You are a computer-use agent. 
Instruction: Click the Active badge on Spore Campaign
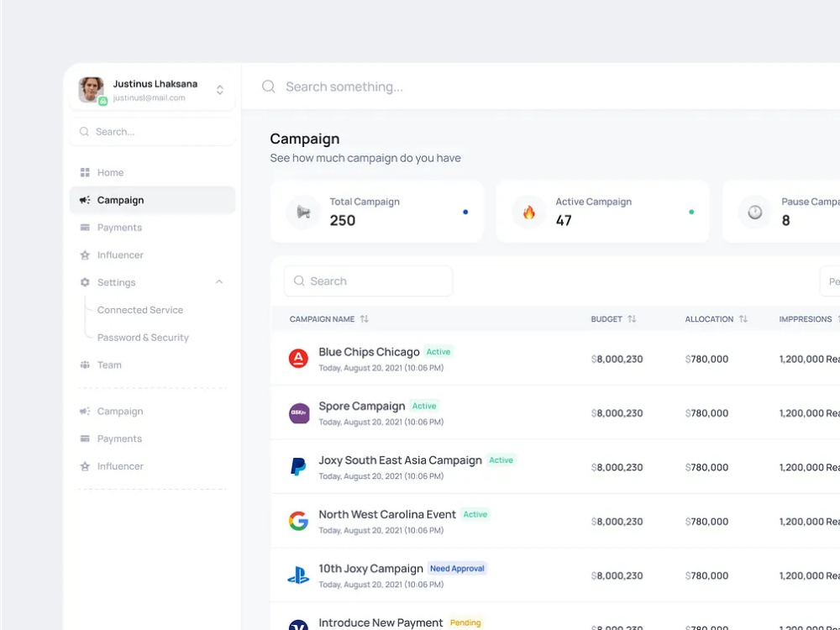424,406
